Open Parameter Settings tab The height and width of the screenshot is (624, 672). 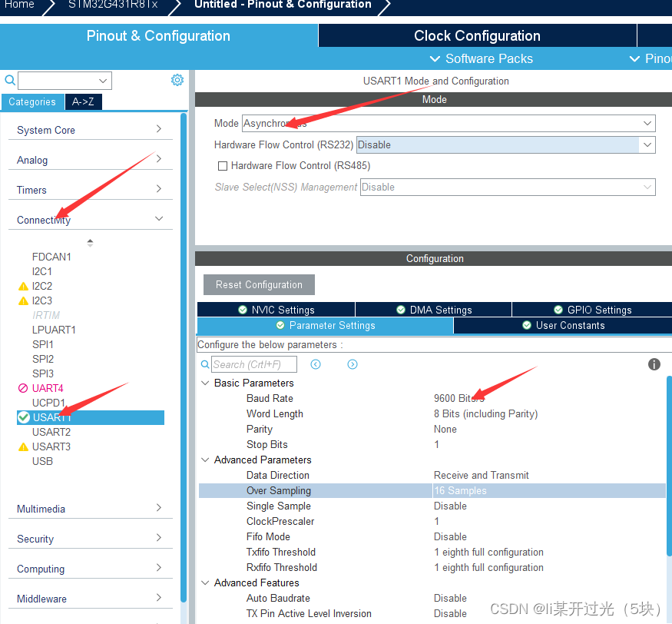tap(326, 326)
